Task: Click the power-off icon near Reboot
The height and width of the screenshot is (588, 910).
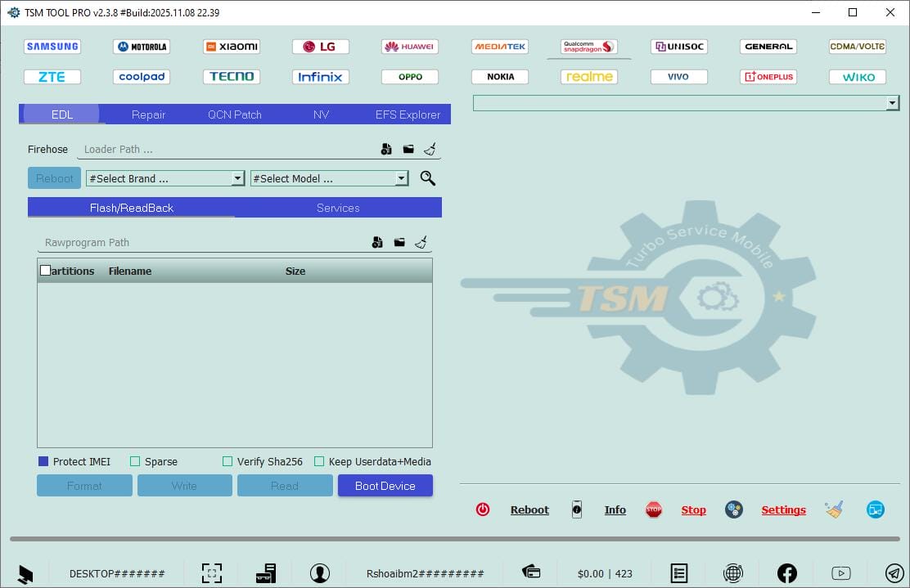Action: 483,509
